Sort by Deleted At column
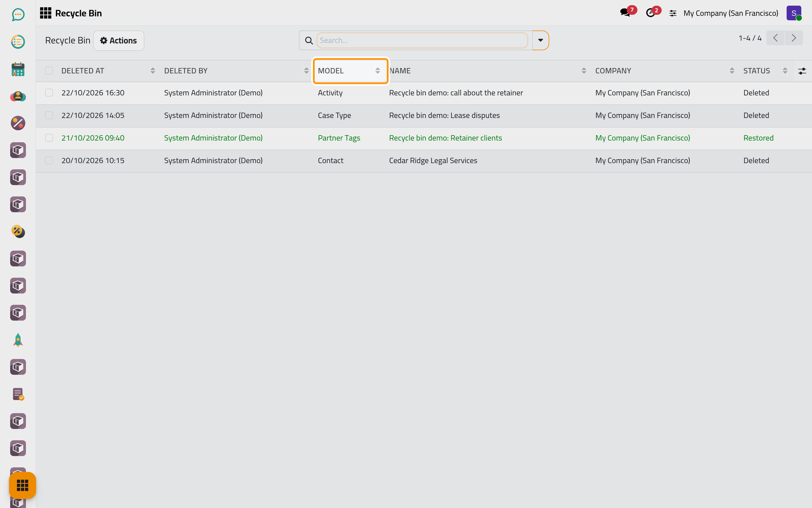812x508 pixels. point(108,71)
